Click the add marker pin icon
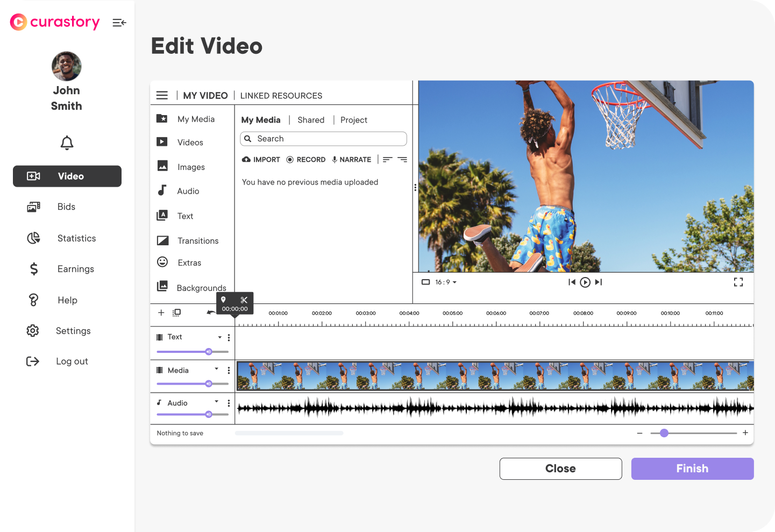 (x=223, y=300)
